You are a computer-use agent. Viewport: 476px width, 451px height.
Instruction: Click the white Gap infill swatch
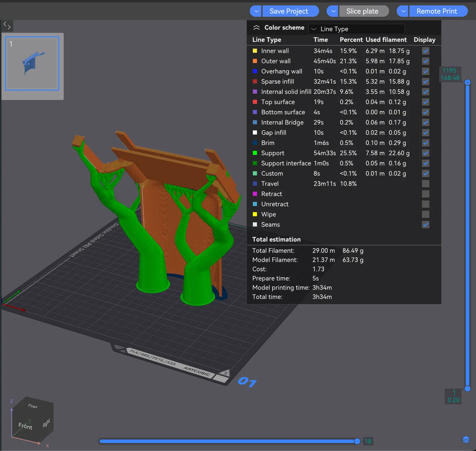coord(255,132)
